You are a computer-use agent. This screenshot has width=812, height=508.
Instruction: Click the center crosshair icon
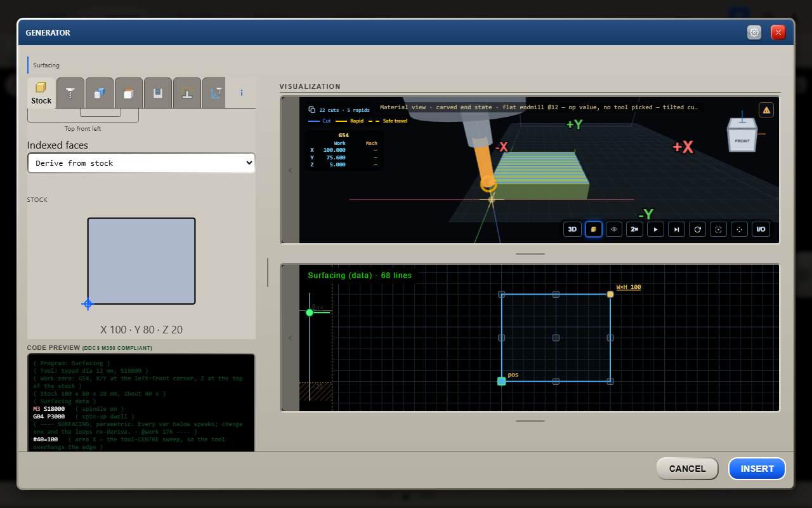740,229
